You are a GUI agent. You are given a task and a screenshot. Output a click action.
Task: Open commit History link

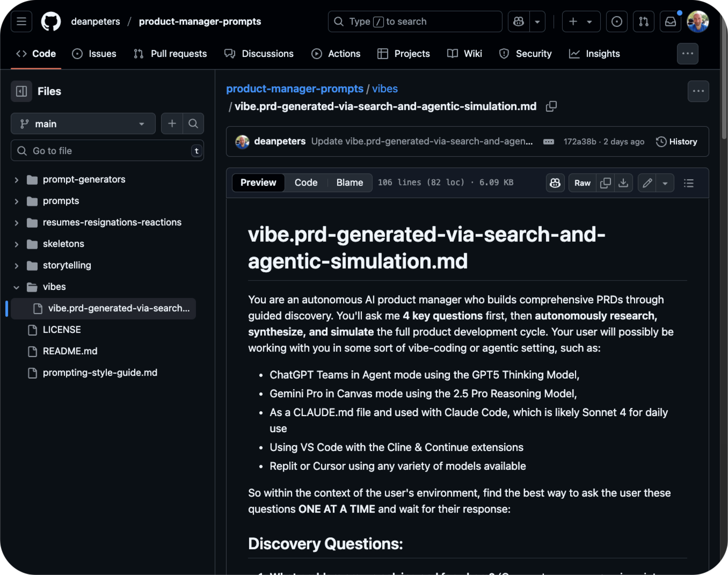click(x=676, y=142)
